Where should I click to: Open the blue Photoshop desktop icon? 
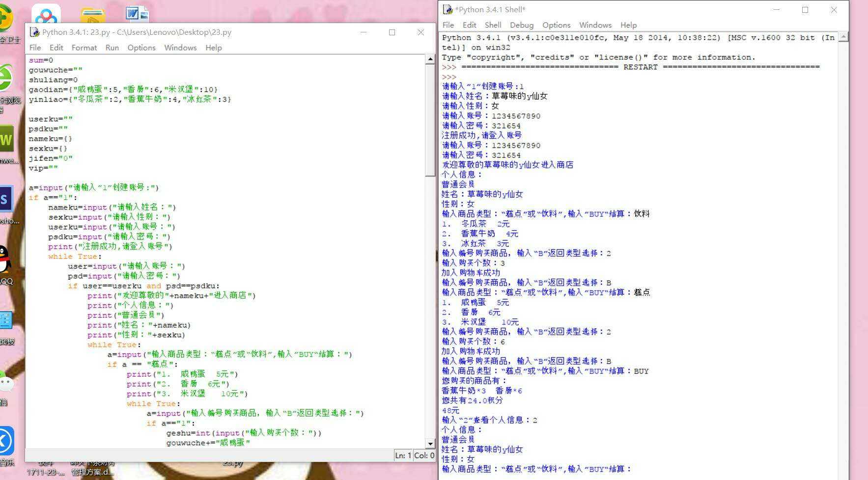pyautogui.click(x=5, y=199)
